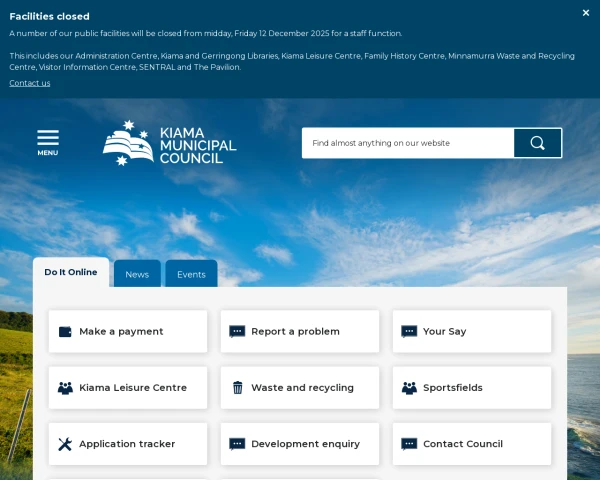600x480 pixels.
Task: Follow the Contact us link in banner
Action: coord(30,83)
